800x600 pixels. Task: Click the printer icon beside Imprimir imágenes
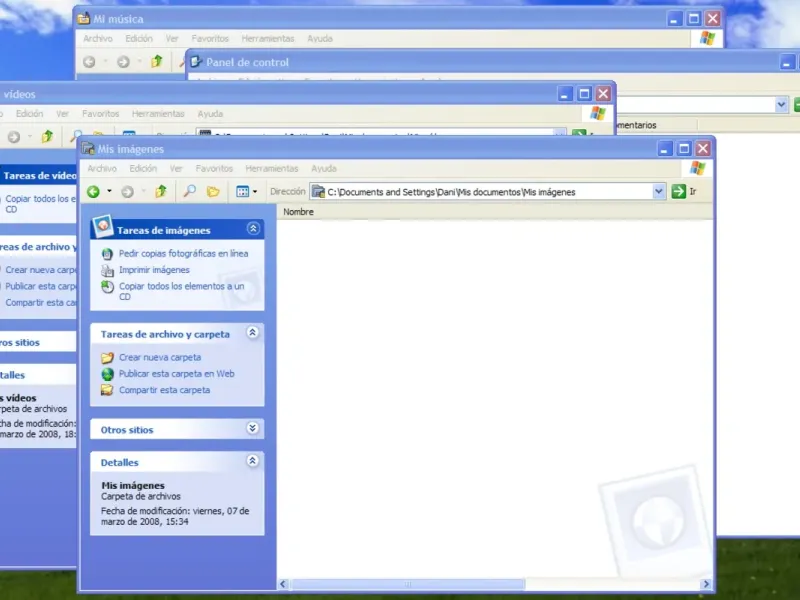107,270
